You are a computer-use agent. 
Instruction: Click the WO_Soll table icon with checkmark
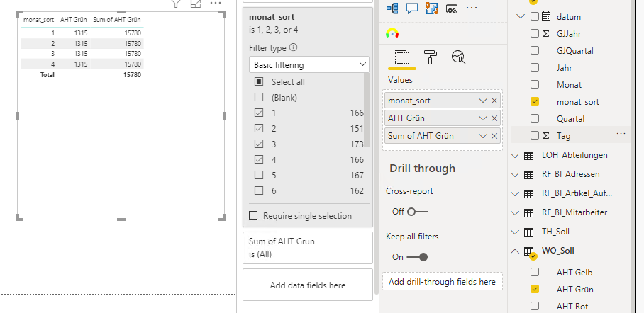tap(529, 252)
